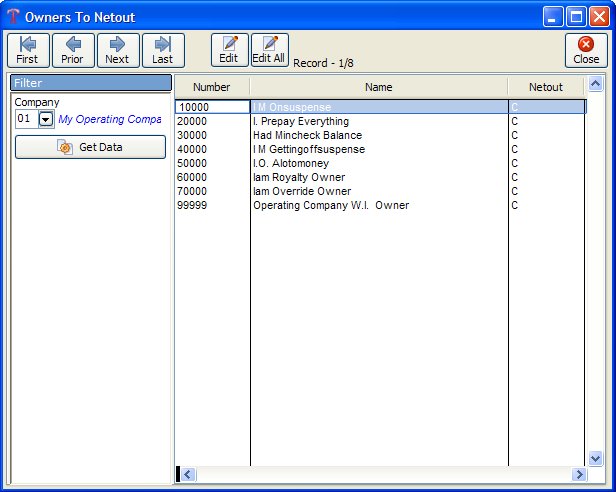Select owner number 40000
This screenshot has height=492, width=616.
pyautogui.click(x=192, y=149)
